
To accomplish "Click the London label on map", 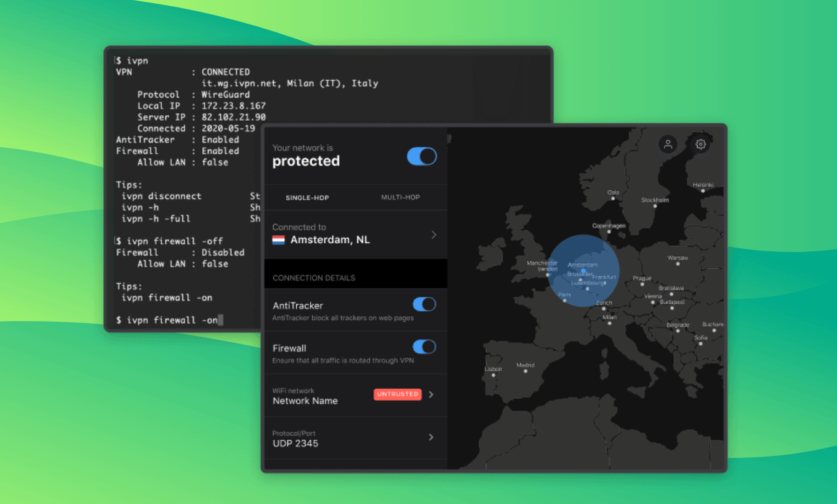I will coord(548,269).
